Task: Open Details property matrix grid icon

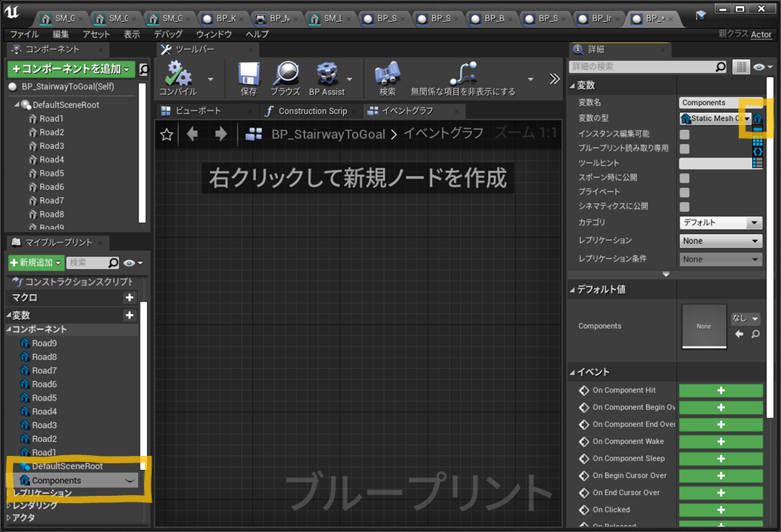Action: click(741, 66)
